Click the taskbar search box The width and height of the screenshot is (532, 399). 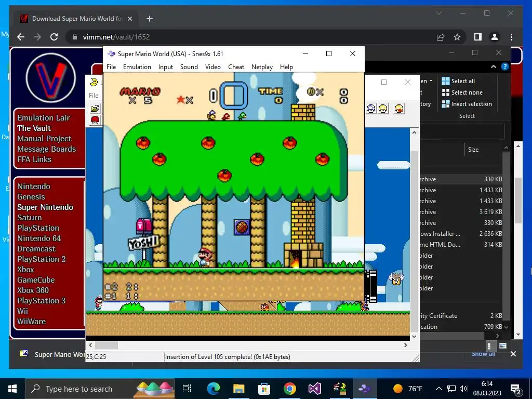tap(100, 389)
